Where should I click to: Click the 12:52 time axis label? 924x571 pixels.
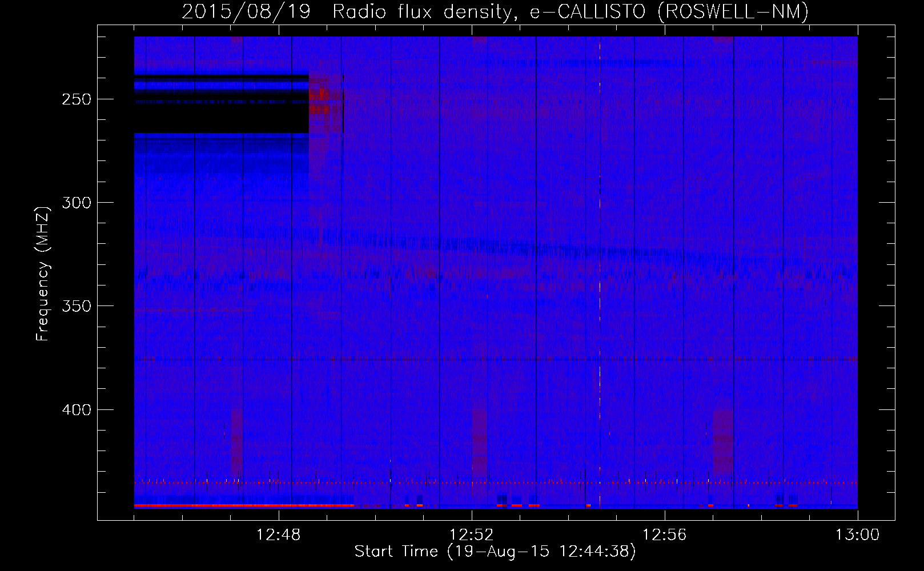pyautogui.click(x=472, y=535)
